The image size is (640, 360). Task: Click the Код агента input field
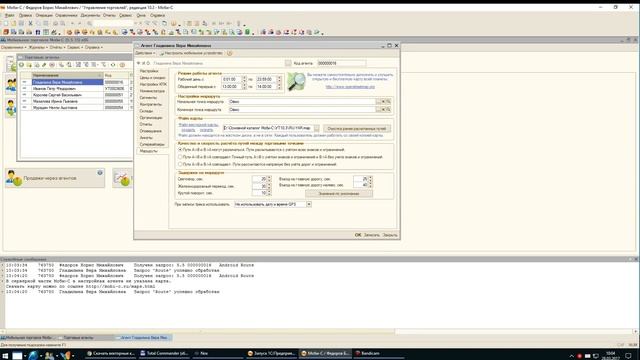[x=342, y=63]
